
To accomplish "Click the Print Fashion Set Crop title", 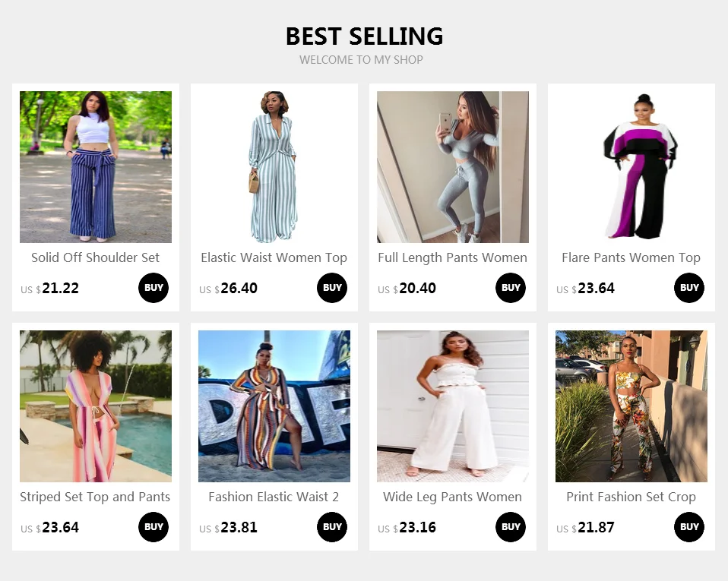I will pyautogui.click(x=631, y=497).
